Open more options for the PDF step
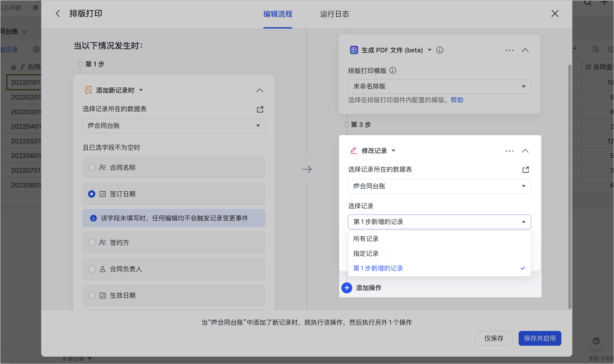 pyautogui.click(x=509, y=50)
